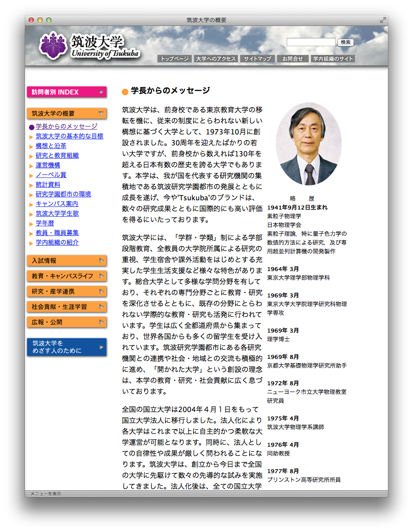
Task: Click the プリンストン高等研究所所員 entry
Action: 304,480
